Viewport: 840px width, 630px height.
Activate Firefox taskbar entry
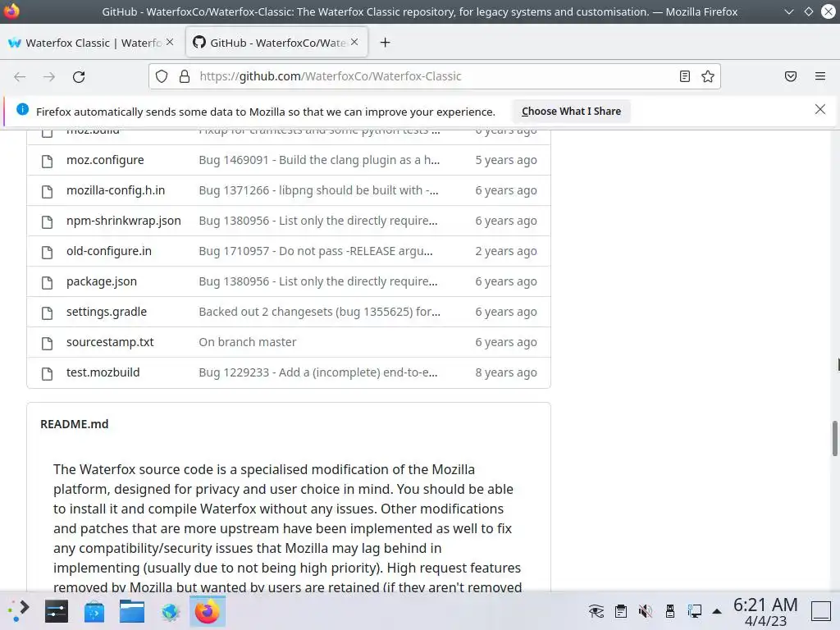[208, 611]
